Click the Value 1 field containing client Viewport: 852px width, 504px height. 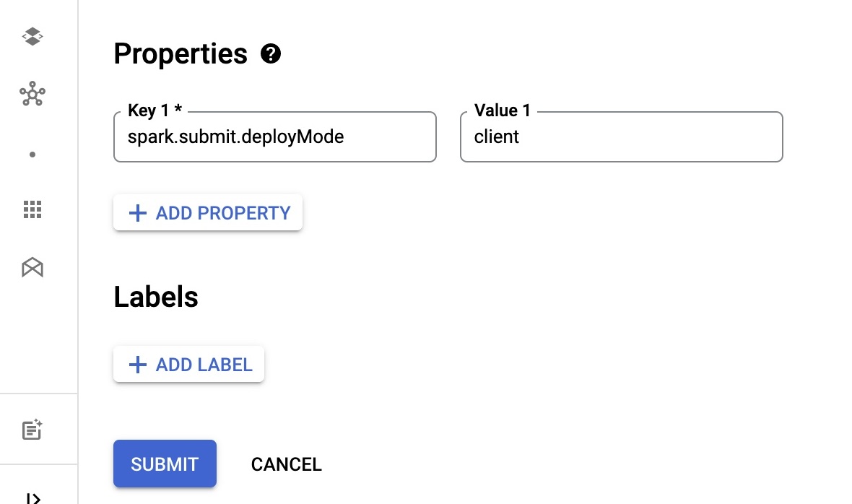tap(621, 136)
